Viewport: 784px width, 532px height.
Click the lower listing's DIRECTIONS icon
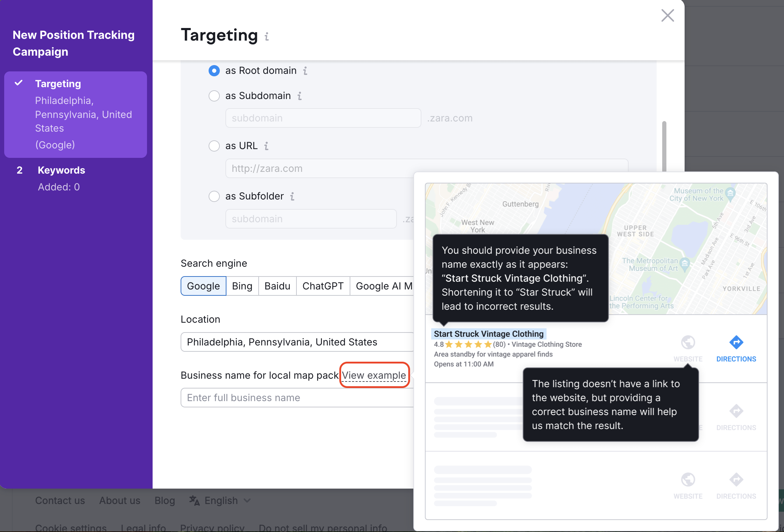tap(736, 411)
